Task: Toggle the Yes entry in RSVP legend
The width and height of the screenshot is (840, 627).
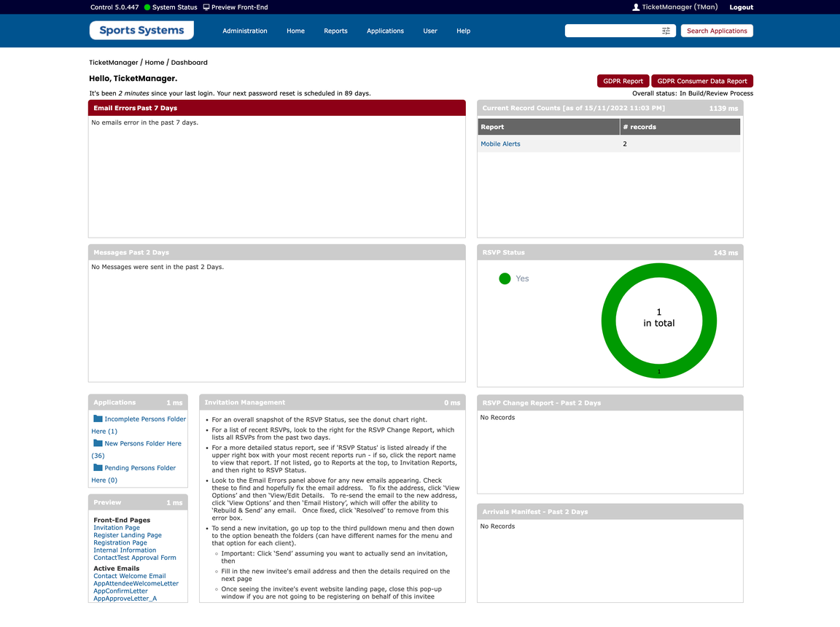Action: (x=522, y=279)
